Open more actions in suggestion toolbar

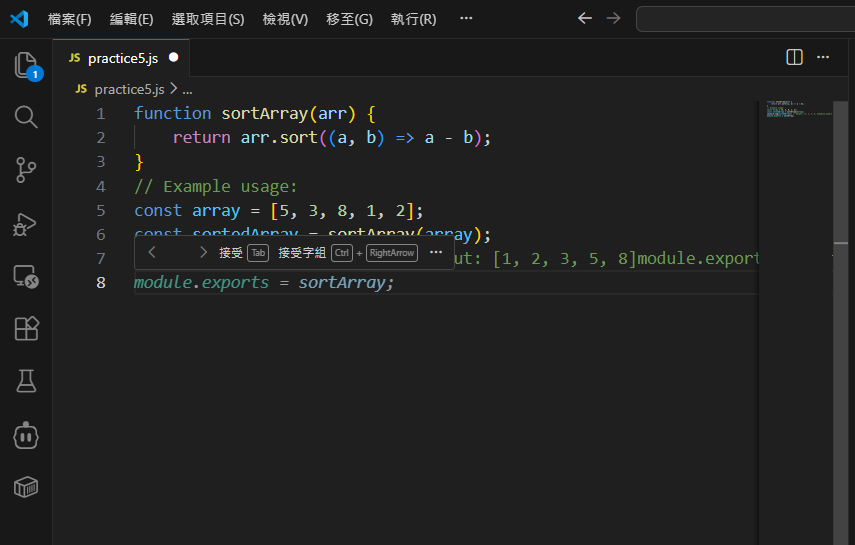(435, 253)
